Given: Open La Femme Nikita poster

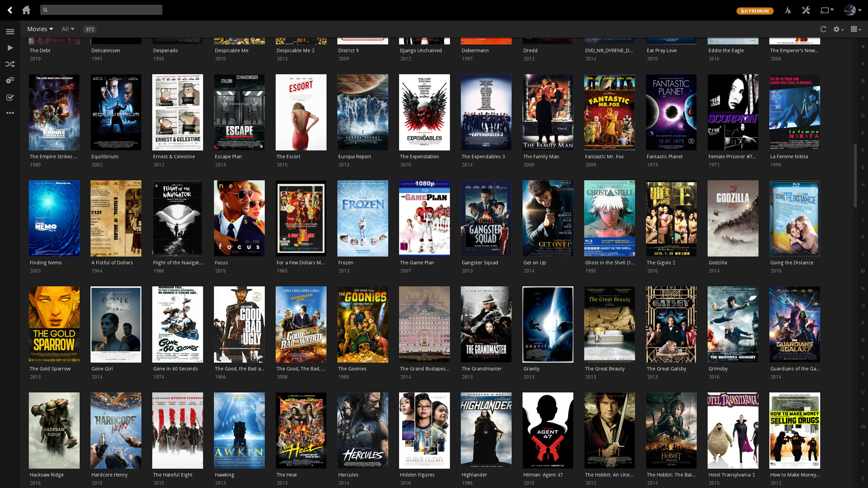Looking at the screenshot, I should click(795, 112).
